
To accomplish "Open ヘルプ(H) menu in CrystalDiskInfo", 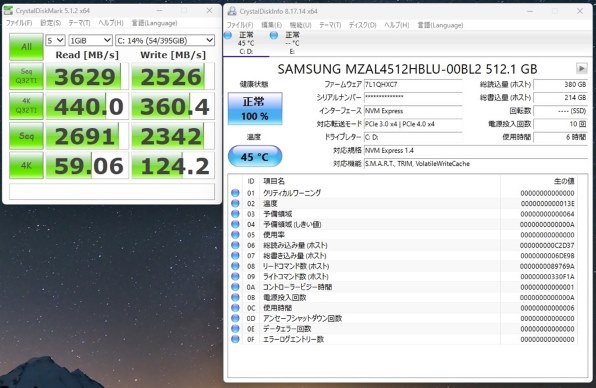I will [396, 25].
